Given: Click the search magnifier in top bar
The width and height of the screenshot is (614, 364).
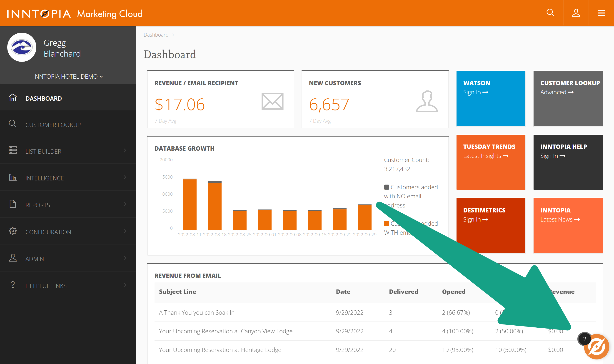Looking at the screenshot, I should (x=550, y=13).
